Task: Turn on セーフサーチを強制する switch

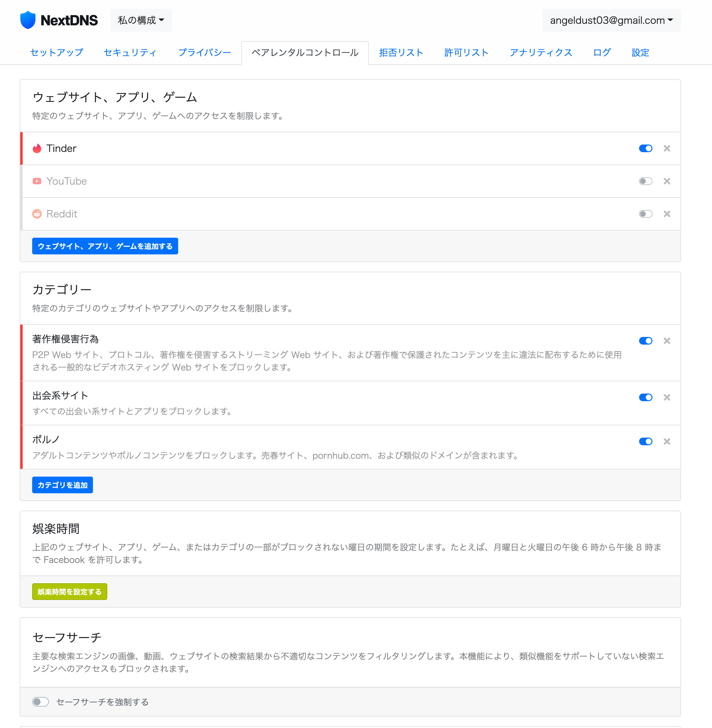Action: [41, 702]
